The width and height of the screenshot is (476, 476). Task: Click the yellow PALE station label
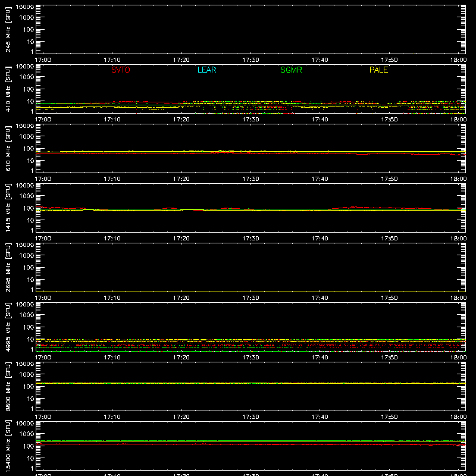(x=378, y=70)
